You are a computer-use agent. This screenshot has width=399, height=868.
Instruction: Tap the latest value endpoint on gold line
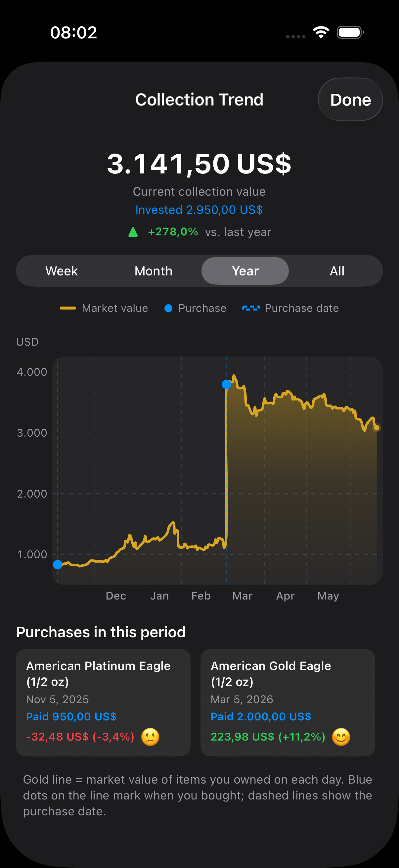tap(377, 428)
